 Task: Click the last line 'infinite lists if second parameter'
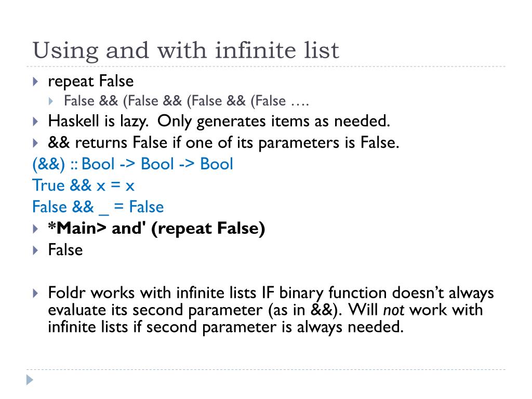(x=225, y=327)
